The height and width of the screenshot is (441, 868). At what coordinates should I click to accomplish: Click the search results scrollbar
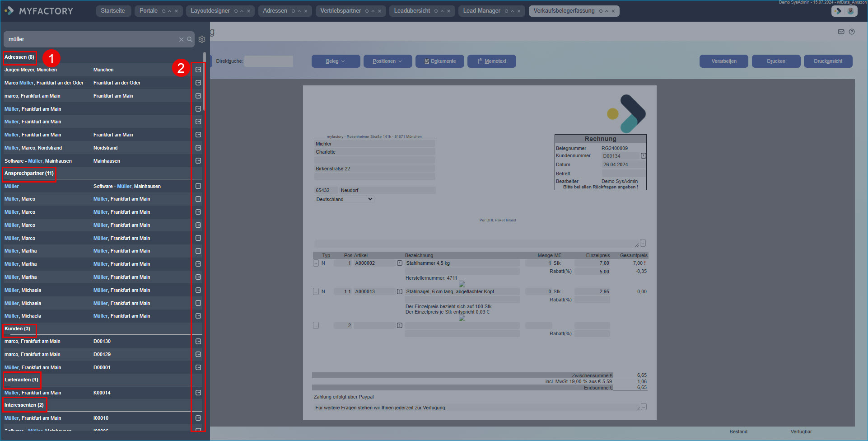pos(205,81)
